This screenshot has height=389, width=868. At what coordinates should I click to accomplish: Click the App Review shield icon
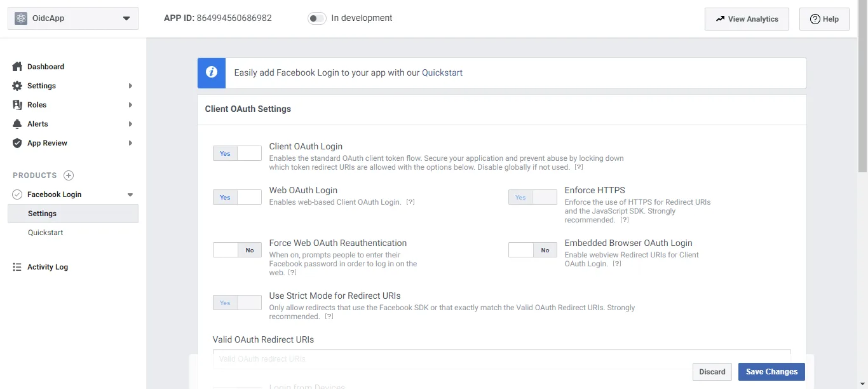tap(17, 143)
